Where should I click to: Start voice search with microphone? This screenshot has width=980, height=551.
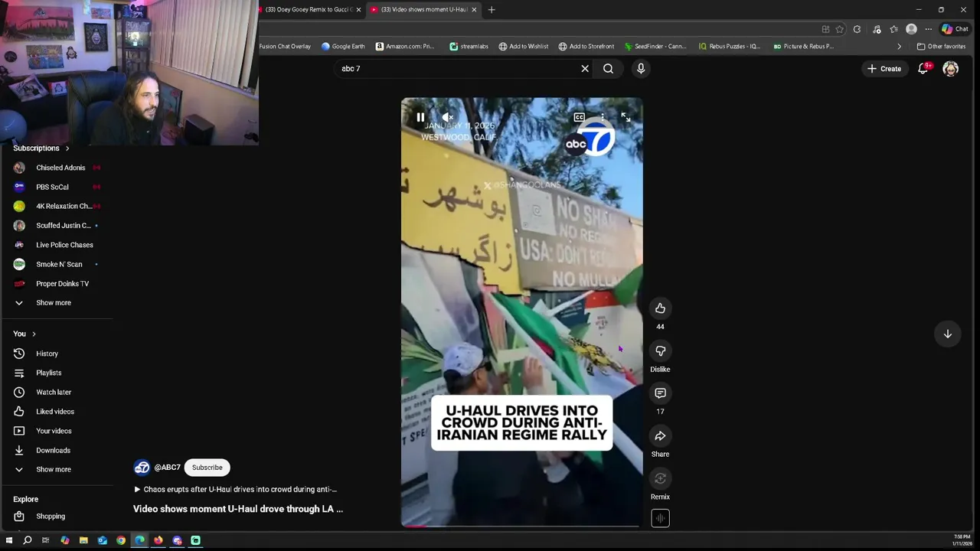[641, 69]
